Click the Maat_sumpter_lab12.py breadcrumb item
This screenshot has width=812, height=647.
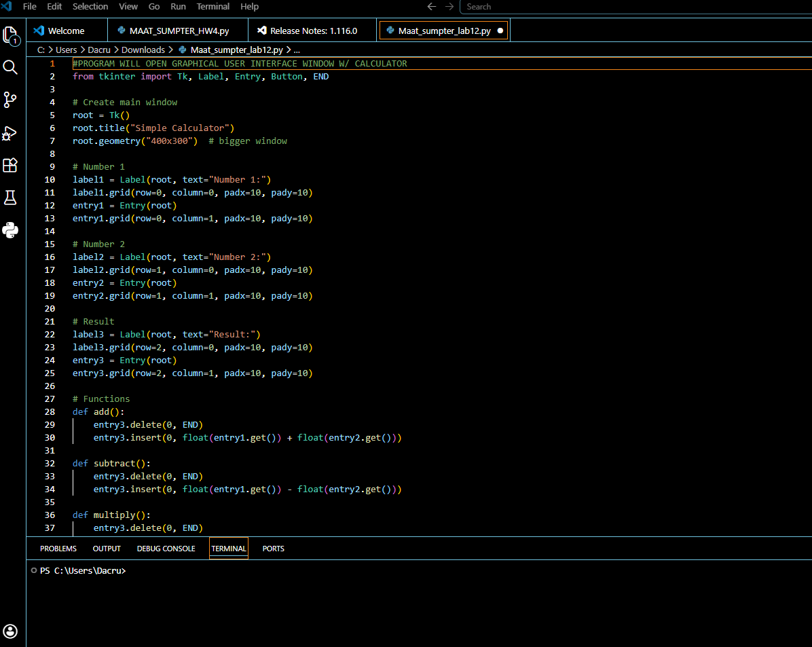236,50
